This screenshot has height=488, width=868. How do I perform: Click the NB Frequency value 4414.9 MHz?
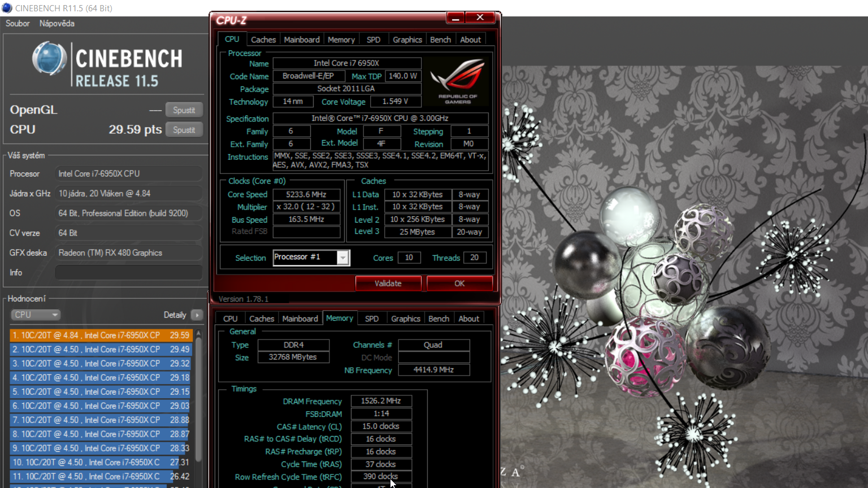tap(434, 370)
